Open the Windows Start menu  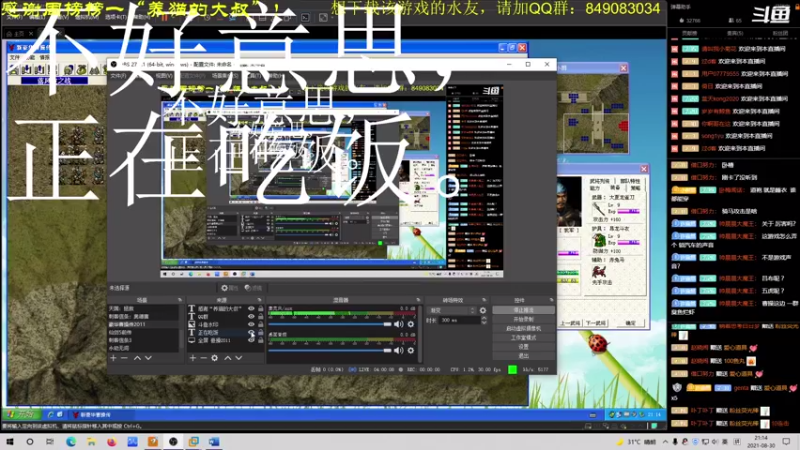(9, 441)
